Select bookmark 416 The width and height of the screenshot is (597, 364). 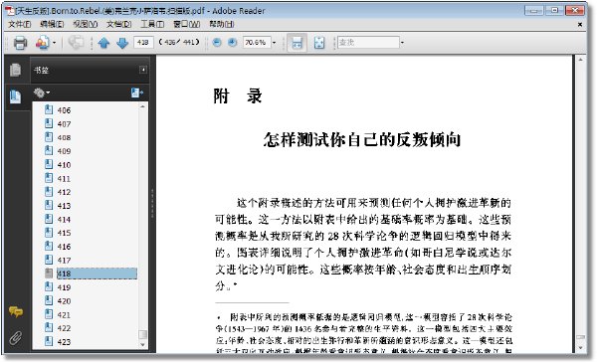[64, 247]
